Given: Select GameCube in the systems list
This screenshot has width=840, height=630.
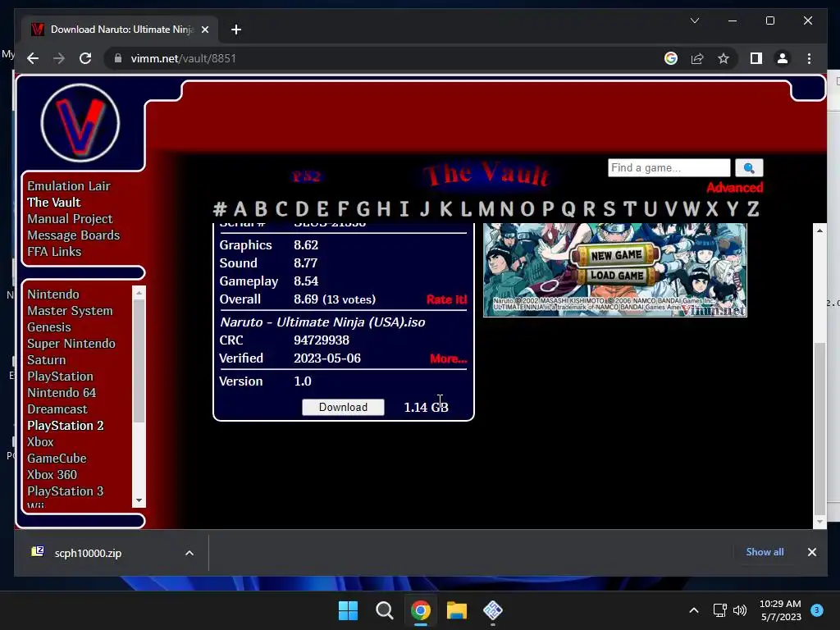Looking at the screenshot, I should [57, 459].
